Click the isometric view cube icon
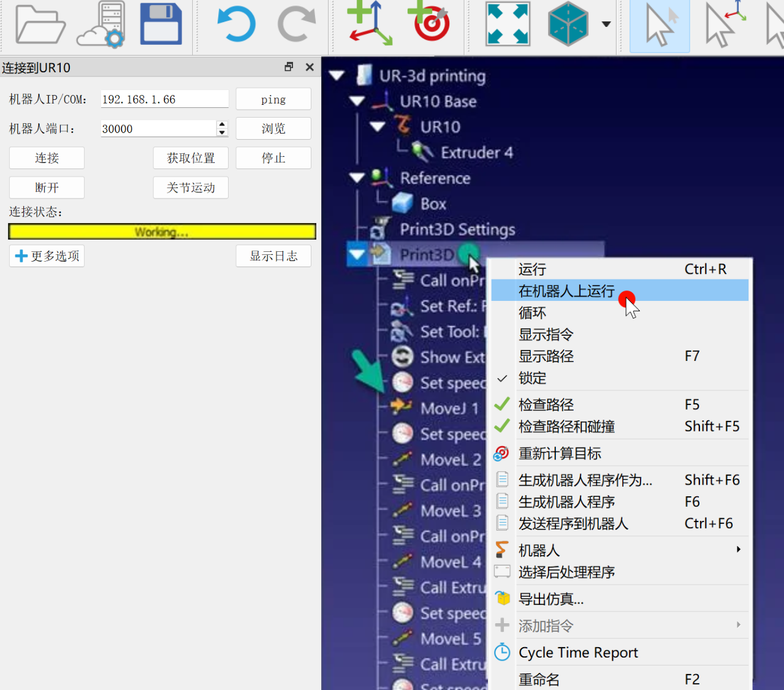 point(568,25)
